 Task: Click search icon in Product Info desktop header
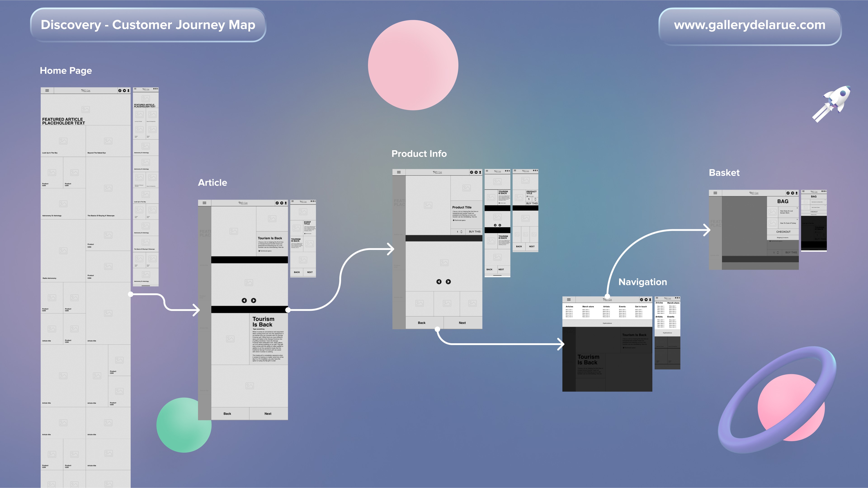click(472, 172)
